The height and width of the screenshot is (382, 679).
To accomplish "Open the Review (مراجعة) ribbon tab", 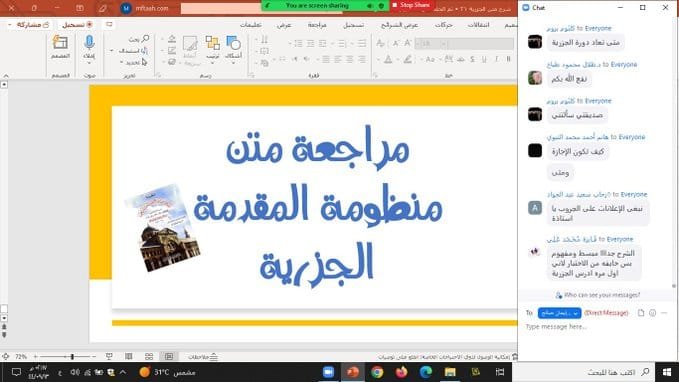I will click(317, 25).
